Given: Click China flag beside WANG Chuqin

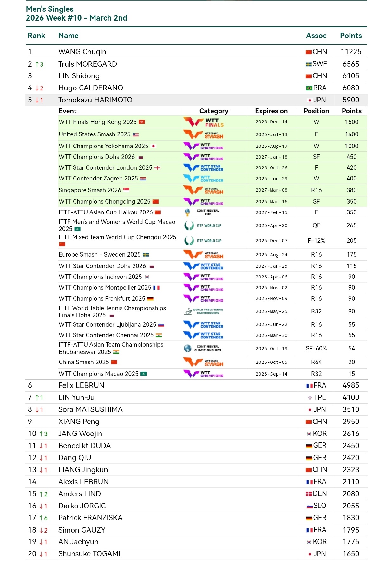Looking at the screenshot, I should click(309, 52).
